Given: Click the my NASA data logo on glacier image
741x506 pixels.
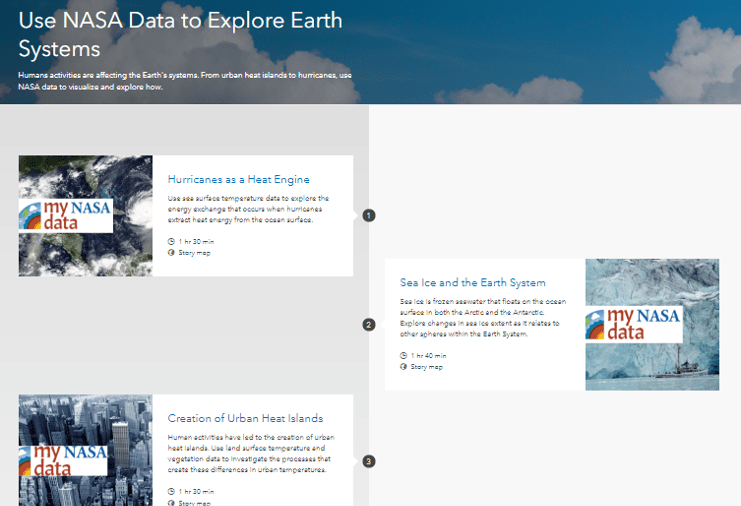Looking at the screenshot, I should 634,324.
